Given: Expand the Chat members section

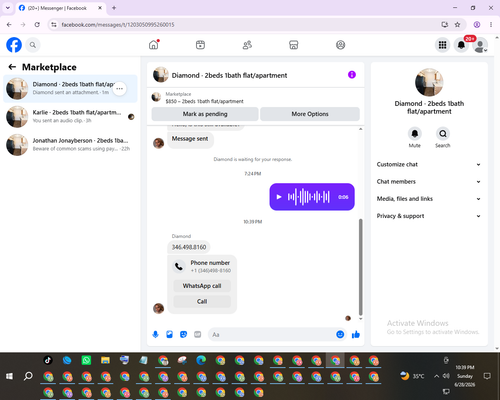Looking at the screenshot, I should pyautogui.click(x=429, y=182).
